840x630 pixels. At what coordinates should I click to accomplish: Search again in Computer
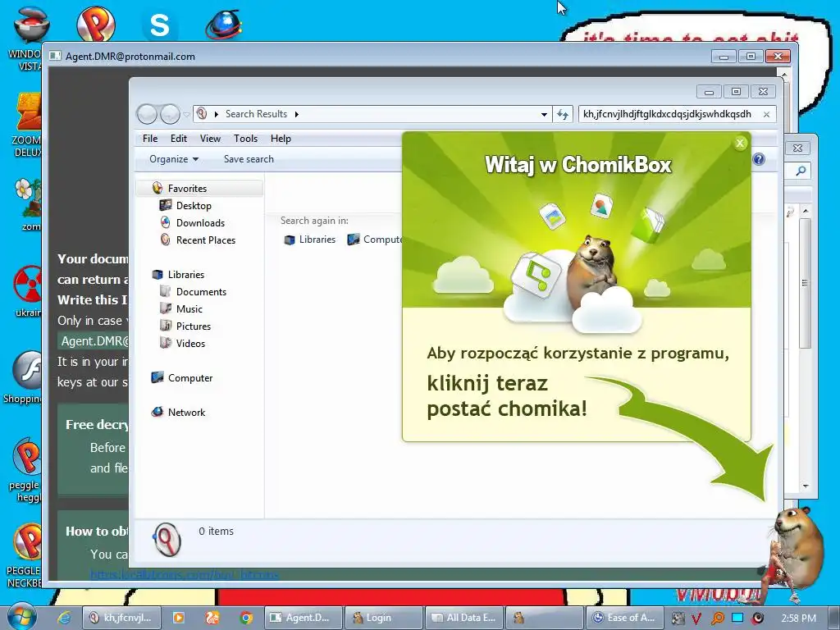[375, 240]
